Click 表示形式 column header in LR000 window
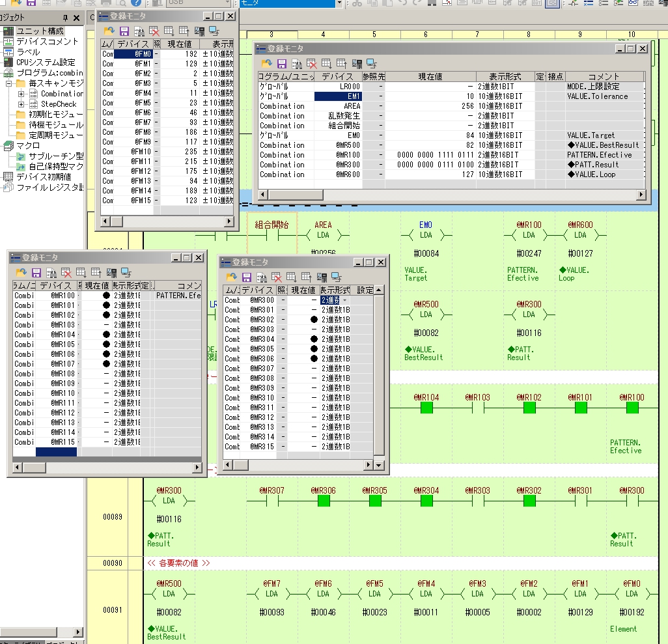The image size is (668, 644). tap(505, 77)
